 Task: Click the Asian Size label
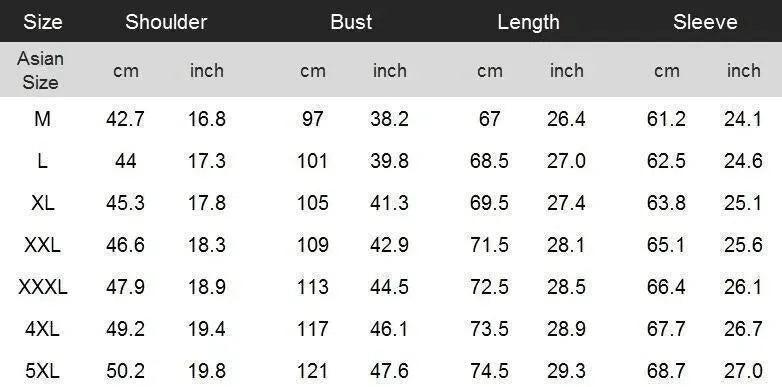pyautogui.click(x=40, y=70)
